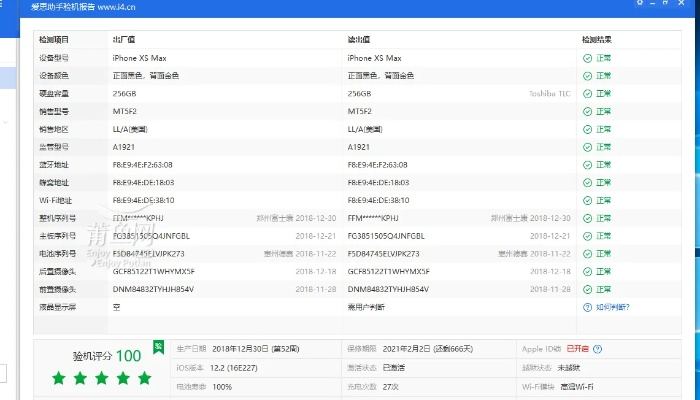Click the green check icon for 硬盘容量 row
The image size is (700, 400).
click(588, 94)
